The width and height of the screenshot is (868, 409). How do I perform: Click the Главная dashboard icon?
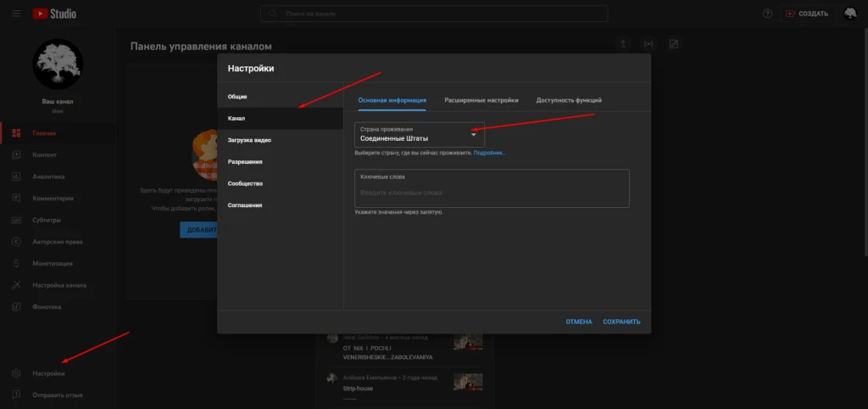tap(16, 133)
